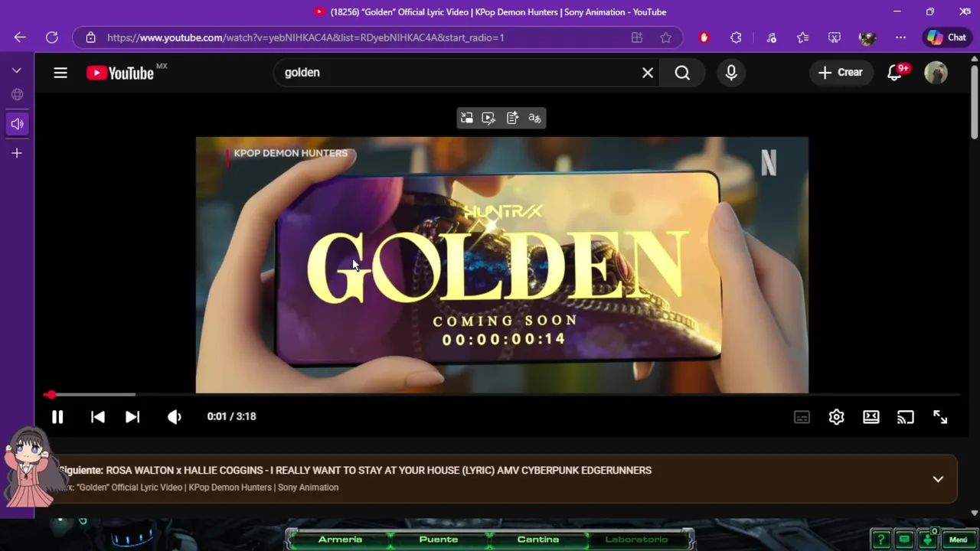
Task: Open the notifications bell
Action: click(x=894, y=73)
